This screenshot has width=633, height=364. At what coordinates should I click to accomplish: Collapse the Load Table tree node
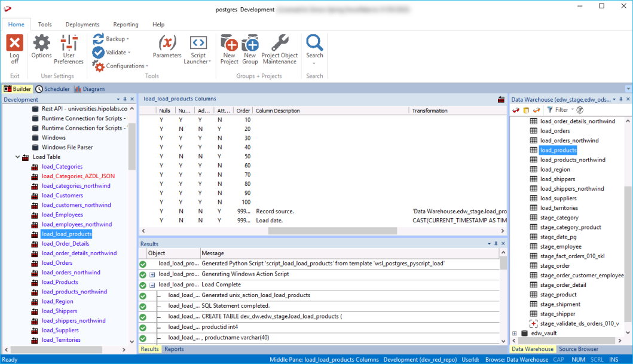[16, 157]
